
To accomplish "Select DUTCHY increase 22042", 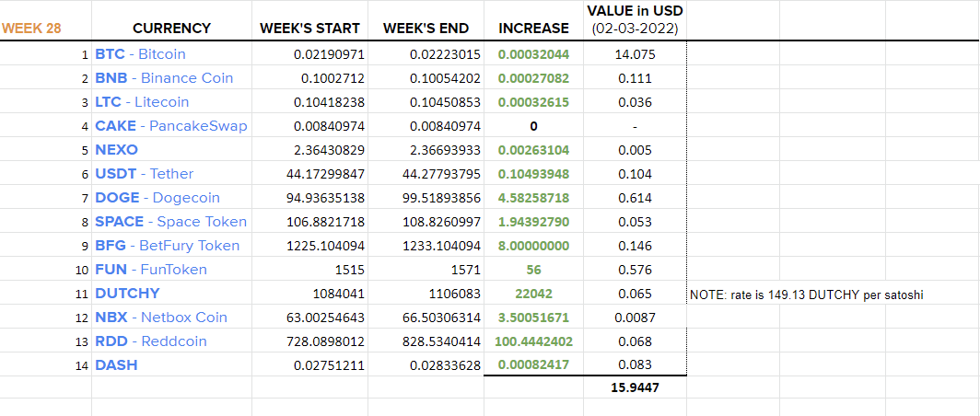I will tap(534, 294).
